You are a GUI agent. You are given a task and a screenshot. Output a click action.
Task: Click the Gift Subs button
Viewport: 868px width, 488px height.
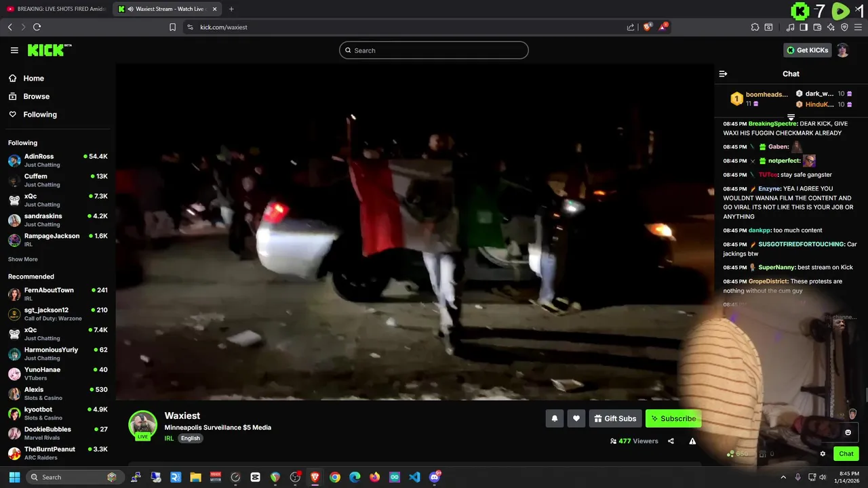[615, 419]
